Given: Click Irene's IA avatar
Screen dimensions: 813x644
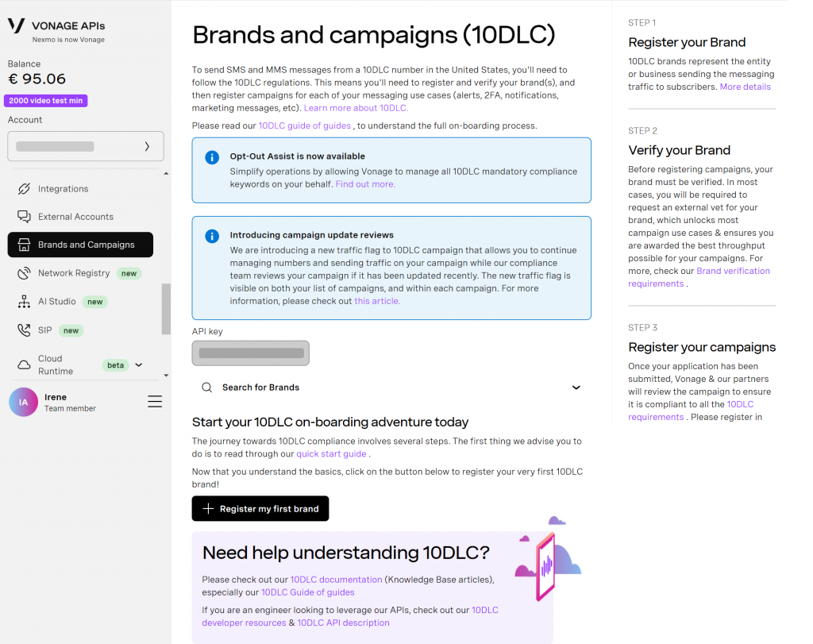Looking at the screenshot, I should point(23,402).
